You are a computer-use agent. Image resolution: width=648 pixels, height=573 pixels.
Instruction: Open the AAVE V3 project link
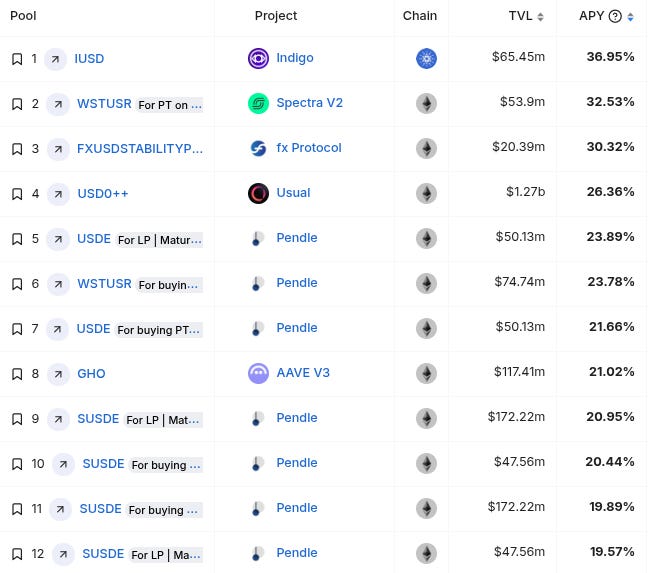click(x=303, y=373)
